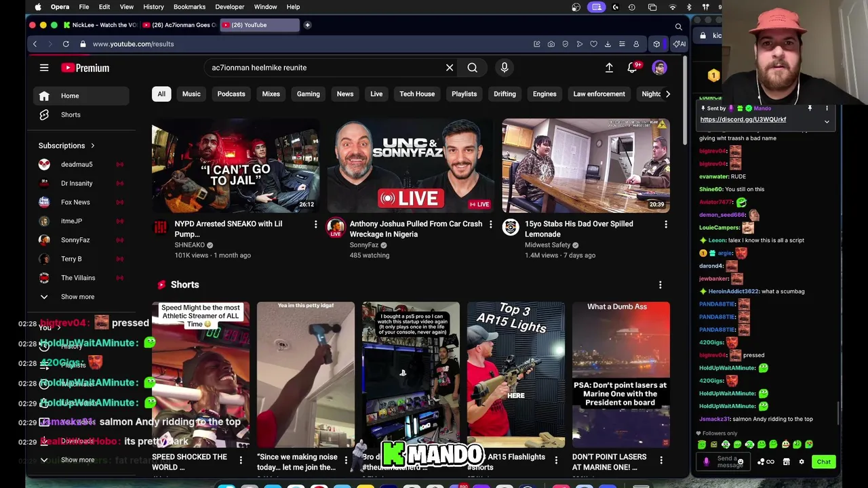This screenshot has width=868, height=488.
Task: Click pin icon on Kick pinned message
Action: tap(810, 108)
